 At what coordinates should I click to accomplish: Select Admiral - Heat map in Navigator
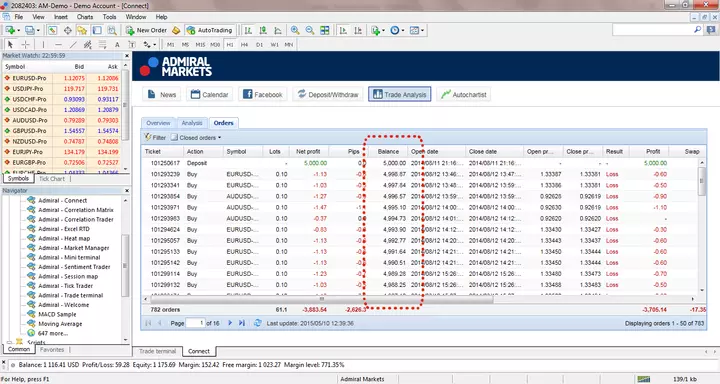(64, 238)
